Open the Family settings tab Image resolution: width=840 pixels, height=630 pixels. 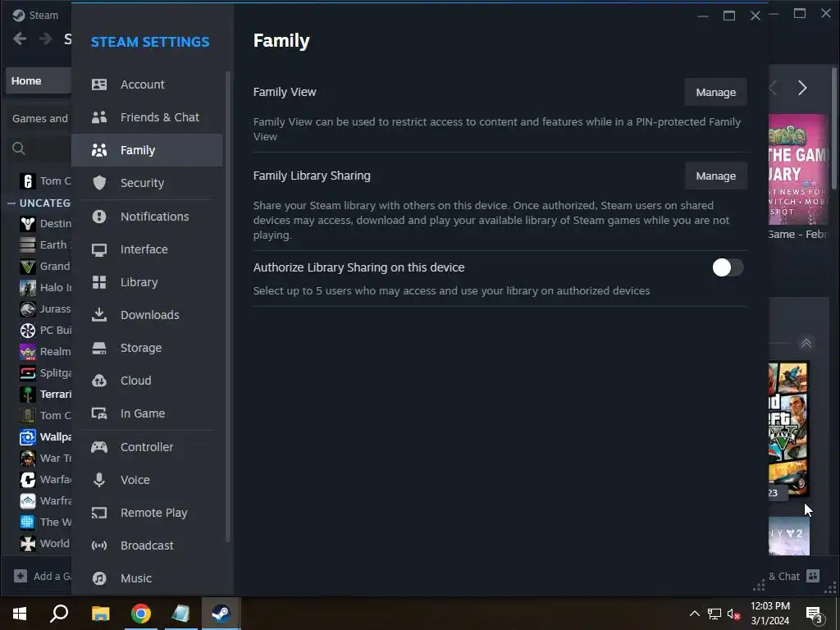tap(147, 150)
